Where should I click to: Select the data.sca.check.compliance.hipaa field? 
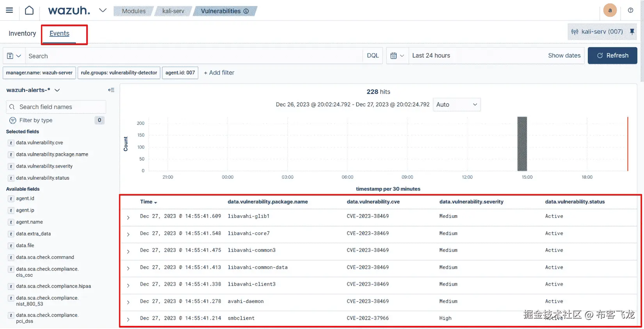[x=53, y=286]
